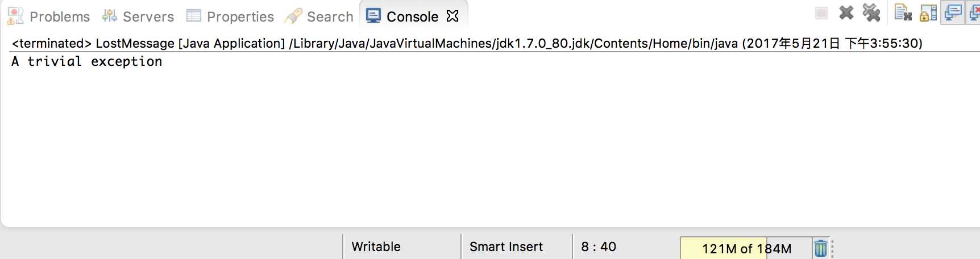The height and width of the screenshot is (259, 980).
Task: Select the Console tab
Action: (x=402, y=16)
